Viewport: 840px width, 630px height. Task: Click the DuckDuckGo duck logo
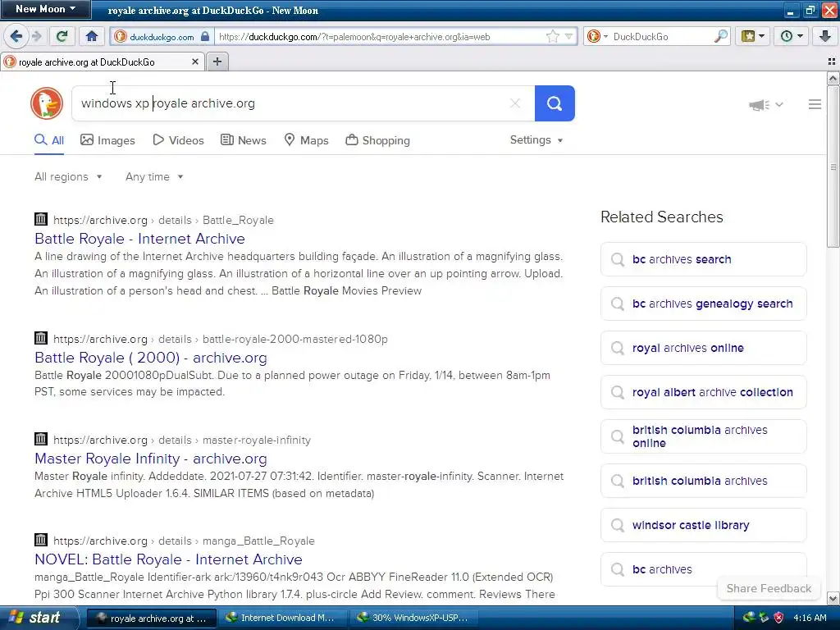(47, 103)
